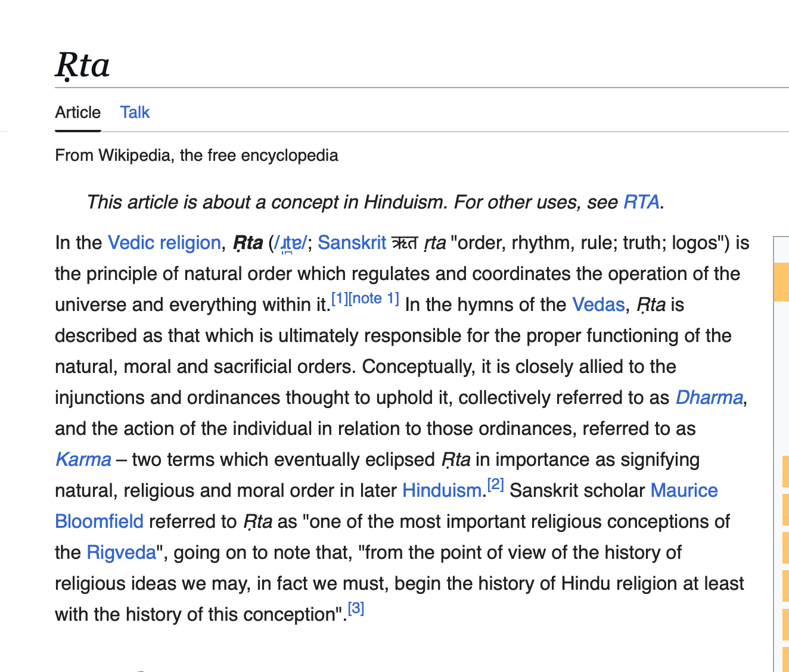
Task: Select the Article tab
Action: 78,112
